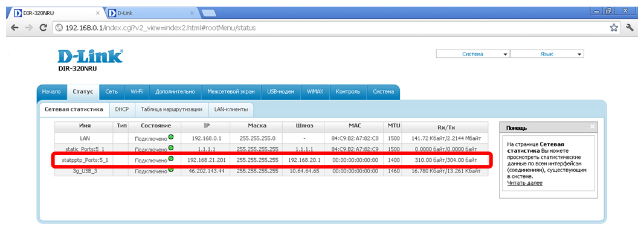644x230 pixels.
Task: Bookmark page with the star icon
Action: 614,28
